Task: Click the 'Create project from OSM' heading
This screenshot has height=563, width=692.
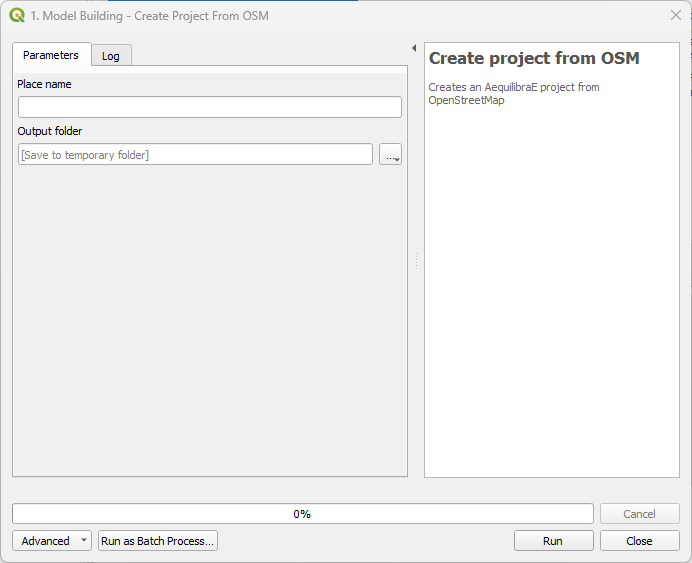Action: pyautogui.click(x=534, y=58)
